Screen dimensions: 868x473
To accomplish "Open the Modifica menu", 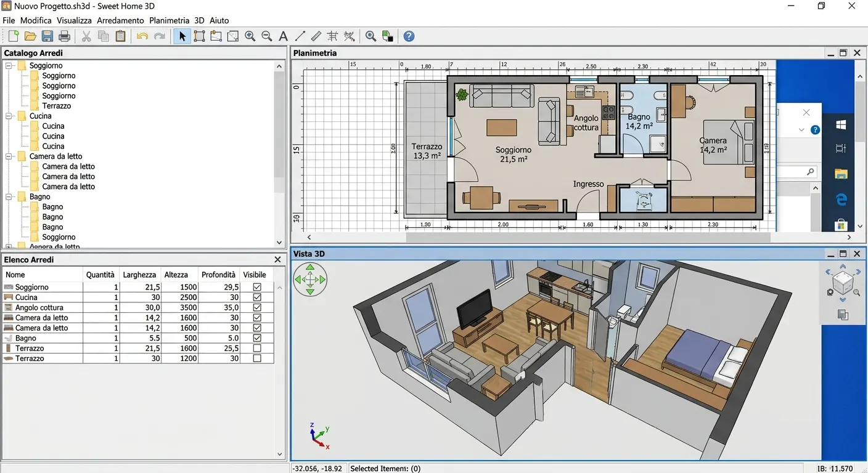I will tap(36, 20).
